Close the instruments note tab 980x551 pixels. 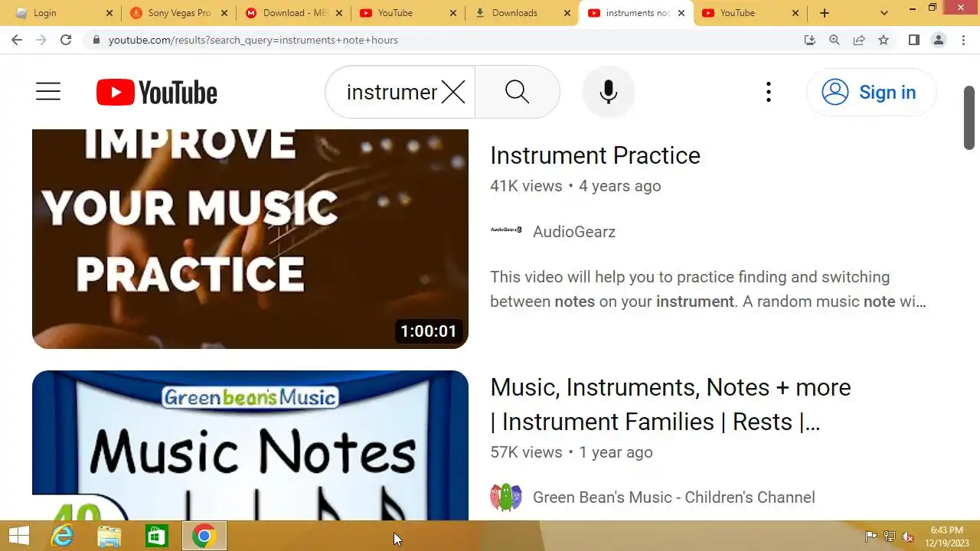(x=681, y=13)
